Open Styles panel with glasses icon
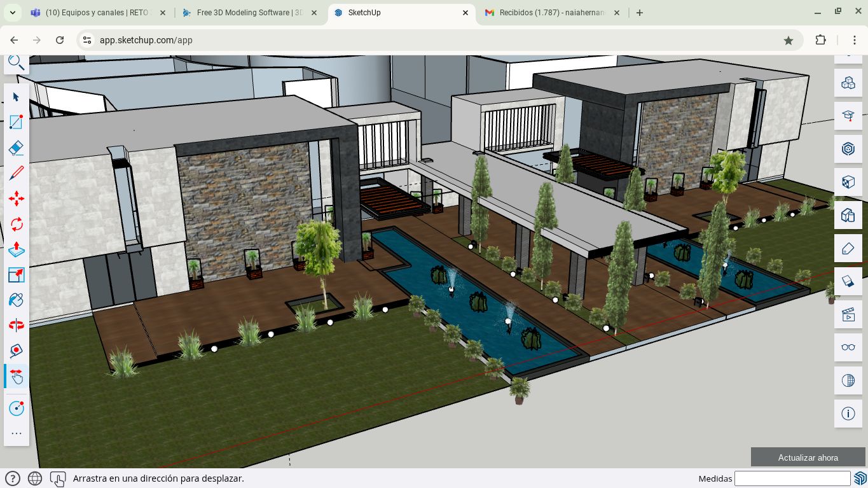The width and height of the screenshot is (868, 488). pos(848,347)
